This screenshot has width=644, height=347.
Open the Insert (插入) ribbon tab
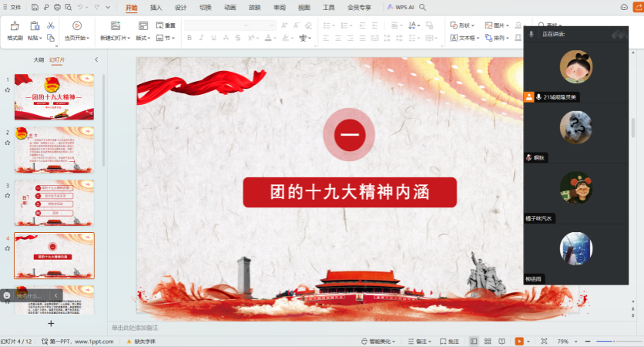coord(156,7)
